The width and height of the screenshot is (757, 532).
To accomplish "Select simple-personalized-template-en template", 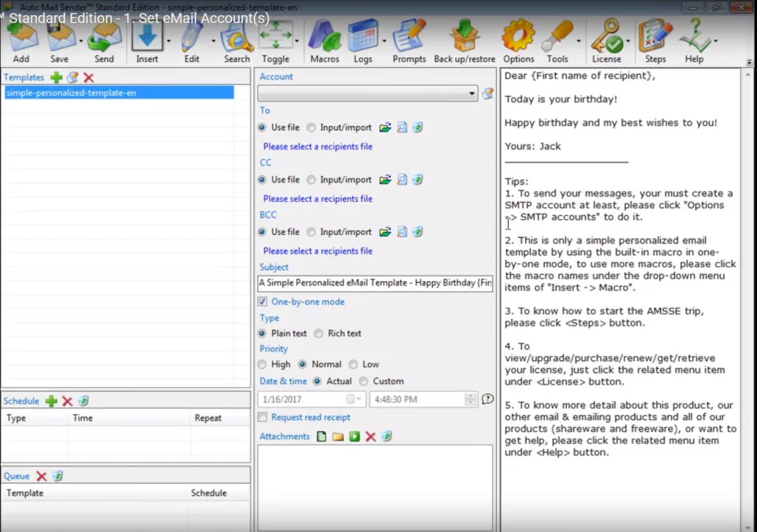I will pyautogui.click(x=119, y=93).
